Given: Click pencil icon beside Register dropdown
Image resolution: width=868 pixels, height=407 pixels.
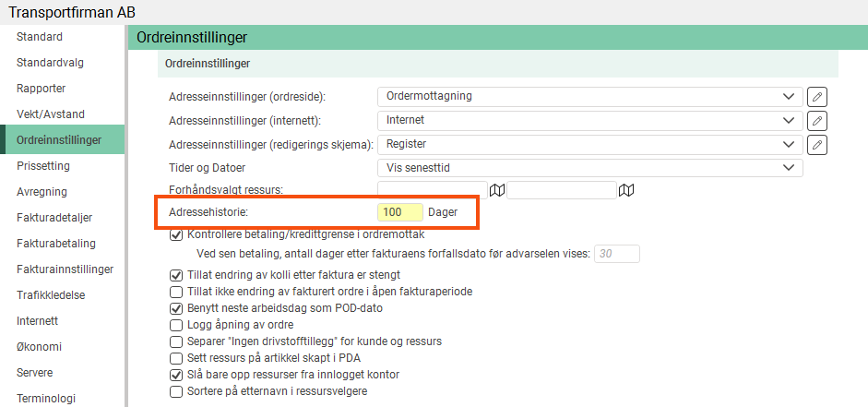Looking at the screenshot, I should [x=816, y=145].
